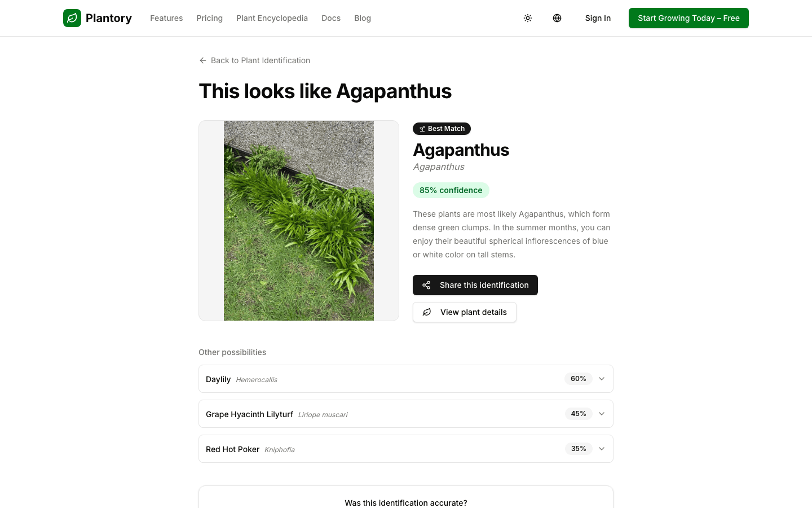This screenshot has width=812, height=508.
Task: Expand the Grape Hyacinth Lilyturf chevron
Action: pyautogui.click(x=602, y=414)
